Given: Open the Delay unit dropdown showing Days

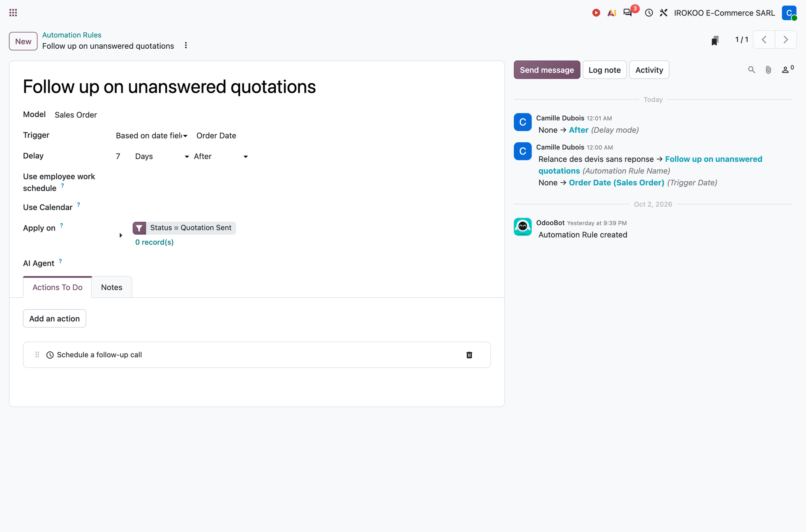Looking at the screenshot, I should point(162,157).
